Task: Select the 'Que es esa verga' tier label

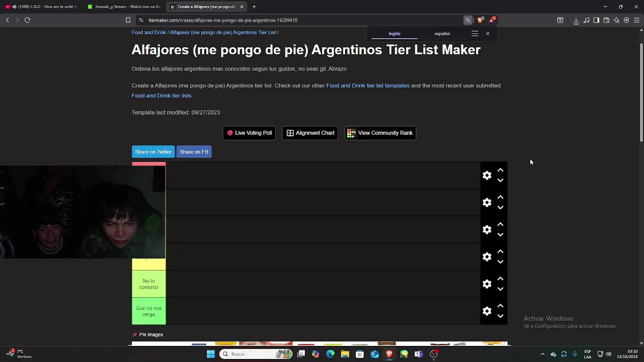Action: tap(148, 311)
